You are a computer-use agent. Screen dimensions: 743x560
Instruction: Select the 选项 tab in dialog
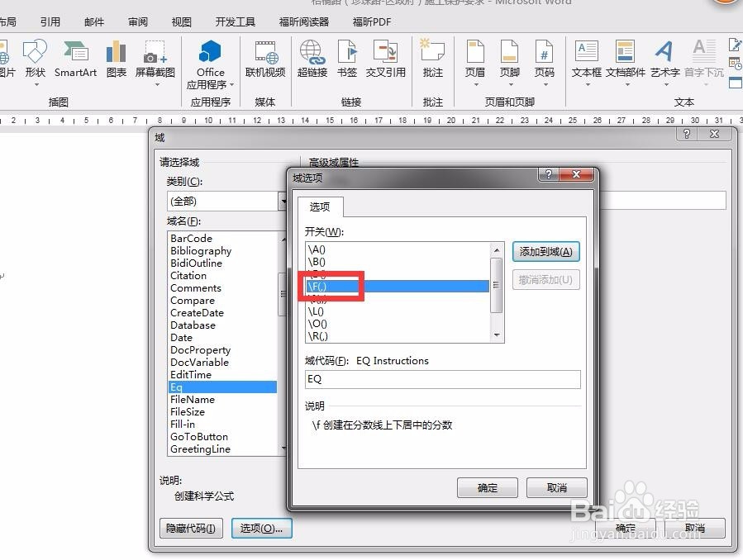point(320,206)
